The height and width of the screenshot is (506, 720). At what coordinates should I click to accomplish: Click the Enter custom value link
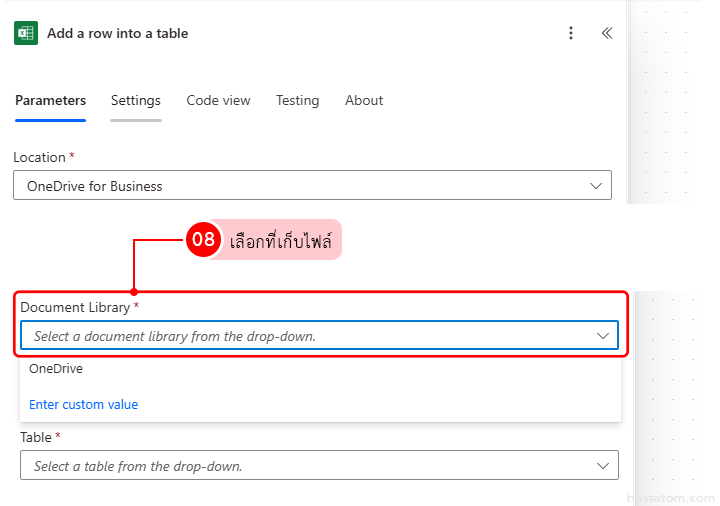coord(83,405)
